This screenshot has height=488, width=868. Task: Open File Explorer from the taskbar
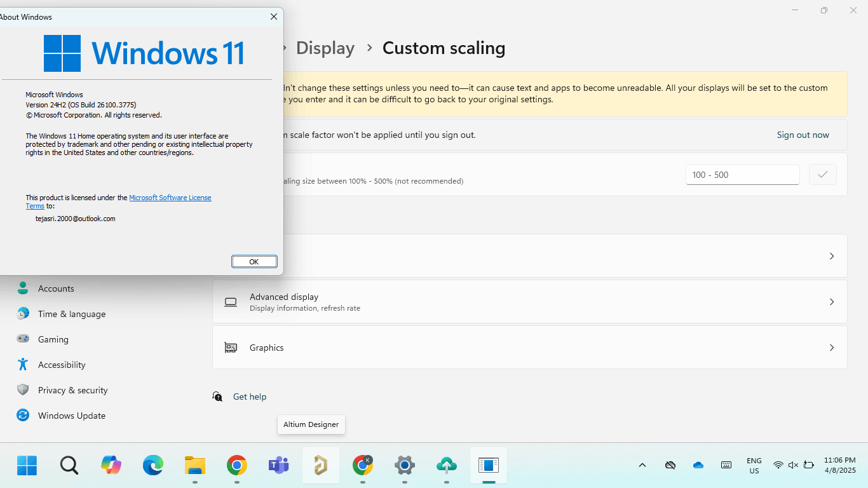click(195, 466)
